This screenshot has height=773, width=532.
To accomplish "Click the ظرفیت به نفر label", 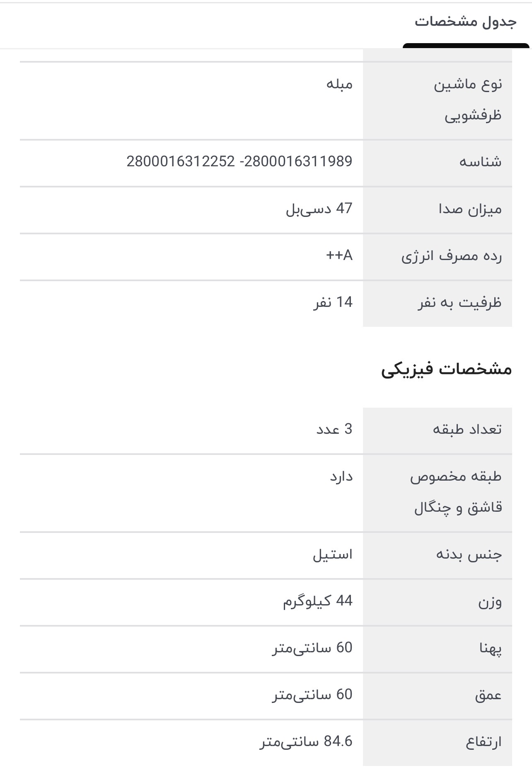I will [x=459, y=303].
